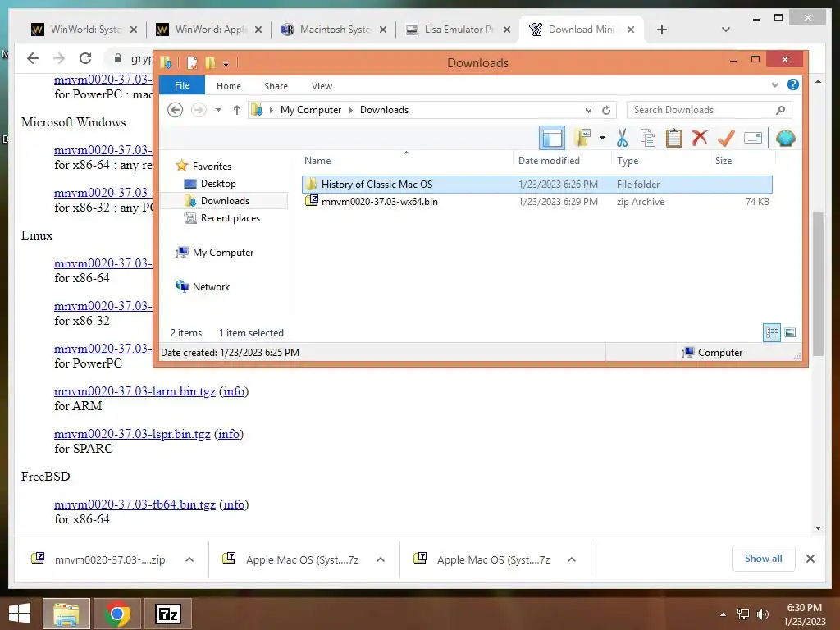This screenshot has height=630, width=840.
Task: Select Favorites in navigation pane
Action: pyautogui.click(x=212, y=166)
